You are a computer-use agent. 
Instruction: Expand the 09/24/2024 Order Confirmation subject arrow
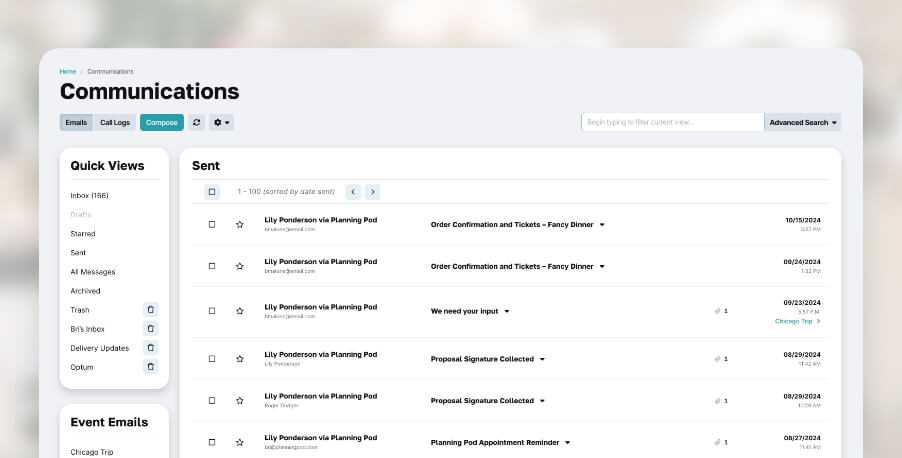602,267
